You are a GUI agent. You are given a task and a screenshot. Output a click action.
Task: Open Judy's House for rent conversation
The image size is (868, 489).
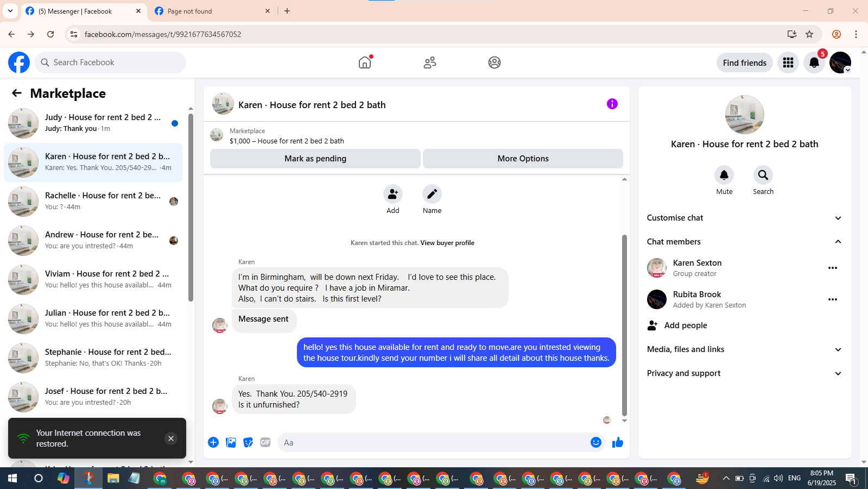[93, 123]
